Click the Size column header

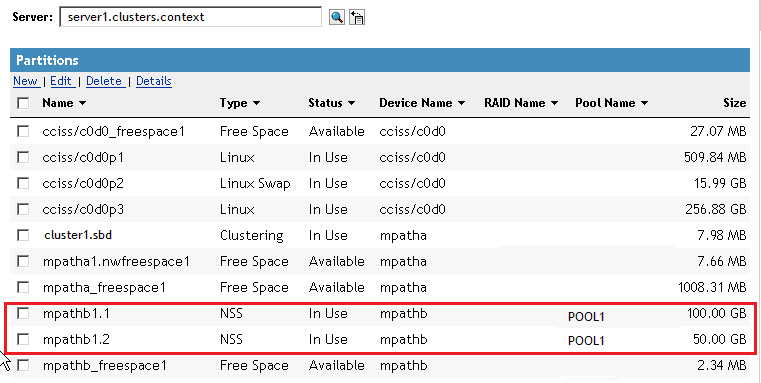[x=734, y=103]
